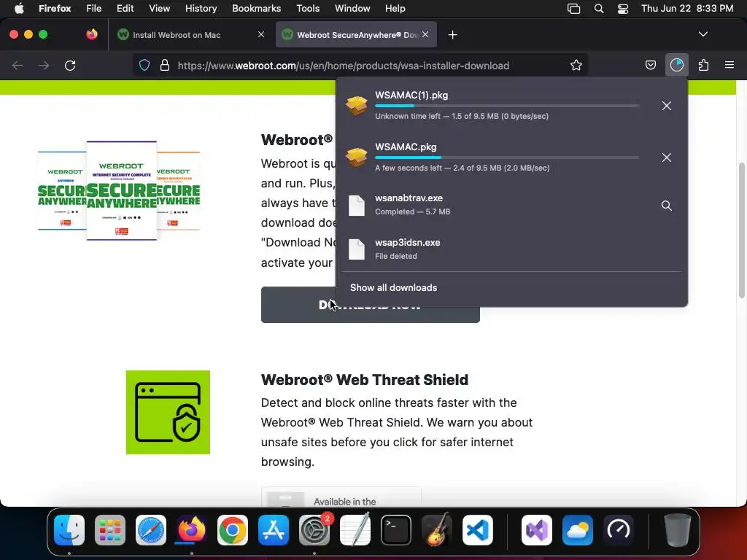Select the wsap3idsn.exe deleted file entry
The height and width of the screenshot is (560, 747).
point(511,249)
